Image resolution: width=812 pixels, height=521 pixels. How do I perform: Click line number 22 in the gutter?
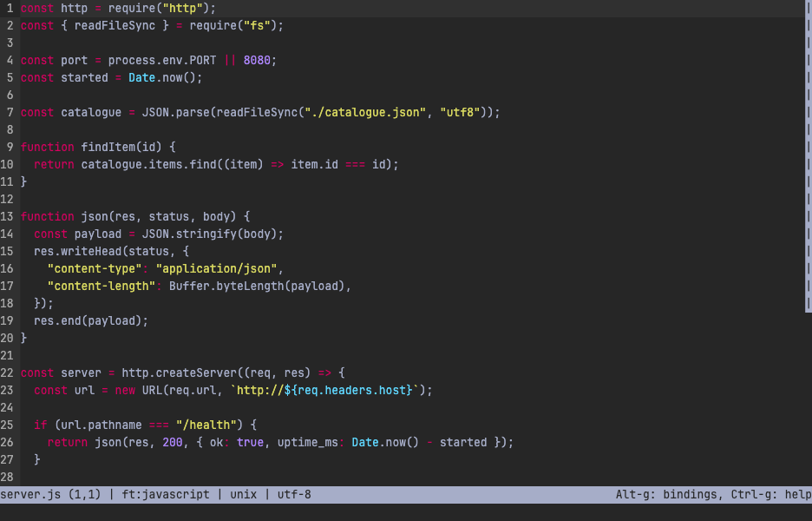[7, 373]
